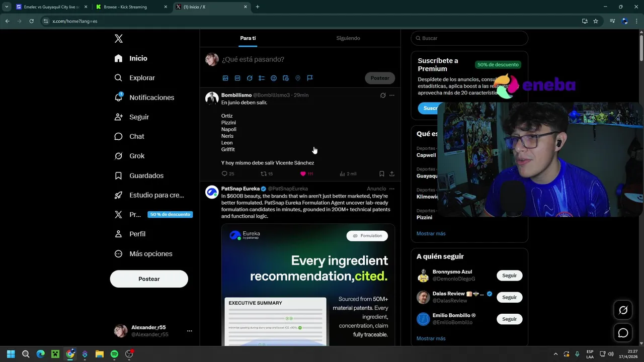Add location tag to post
Image resolution: width=644 pixels, height=362 pixels.
(x=298, y=78)
